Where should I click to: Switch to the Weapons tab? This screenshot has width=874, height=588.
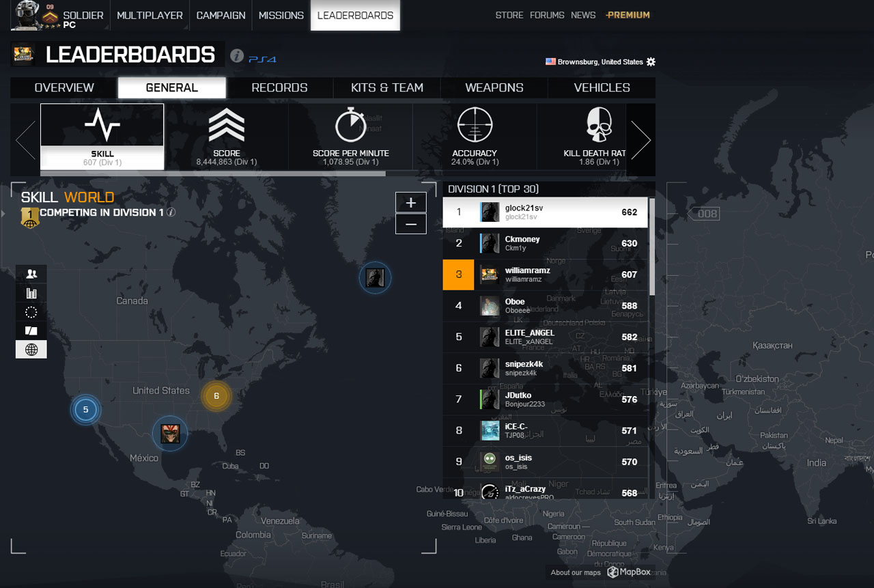click(x=494, y=87)
